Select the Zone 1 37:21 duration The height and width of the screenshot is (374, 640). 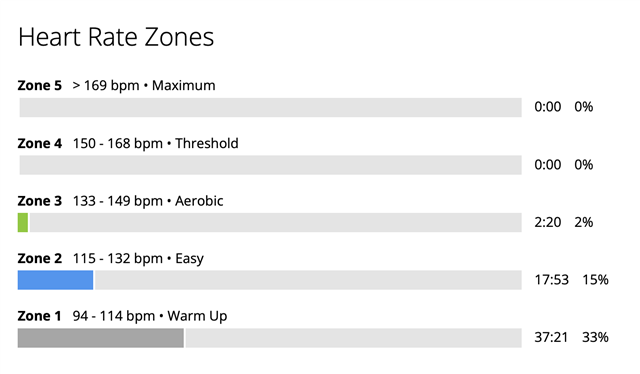click(551, 337)
